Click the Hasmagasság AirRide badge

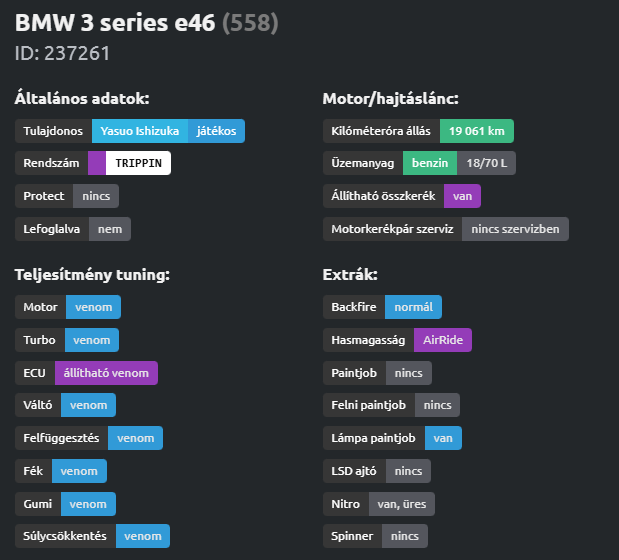coord(443,340)
